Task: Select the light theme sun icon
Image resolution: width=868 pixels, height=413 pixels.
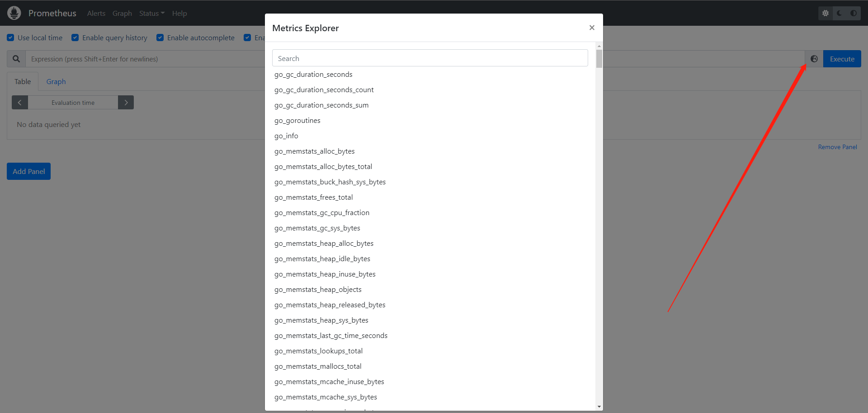Action: (x=825, y=13)
